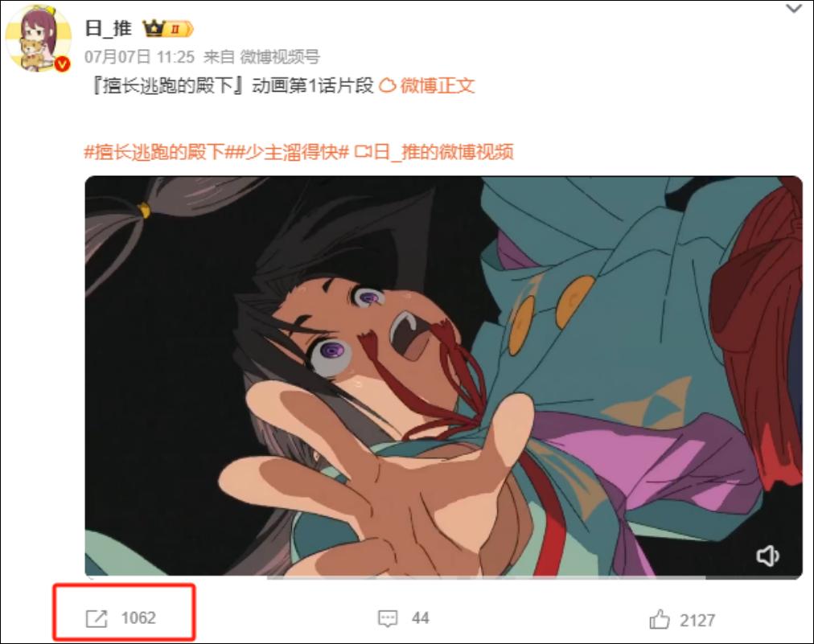Click the post timestamp 07月07日 11:25
Screen dimensions: 814x644
(x=140, y=56)
